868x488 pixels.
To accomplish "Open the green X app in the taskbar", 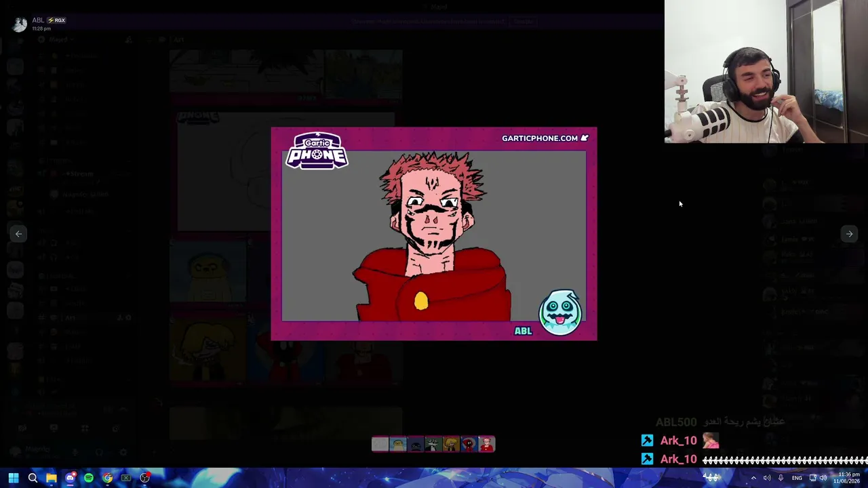I will point(126,478).
